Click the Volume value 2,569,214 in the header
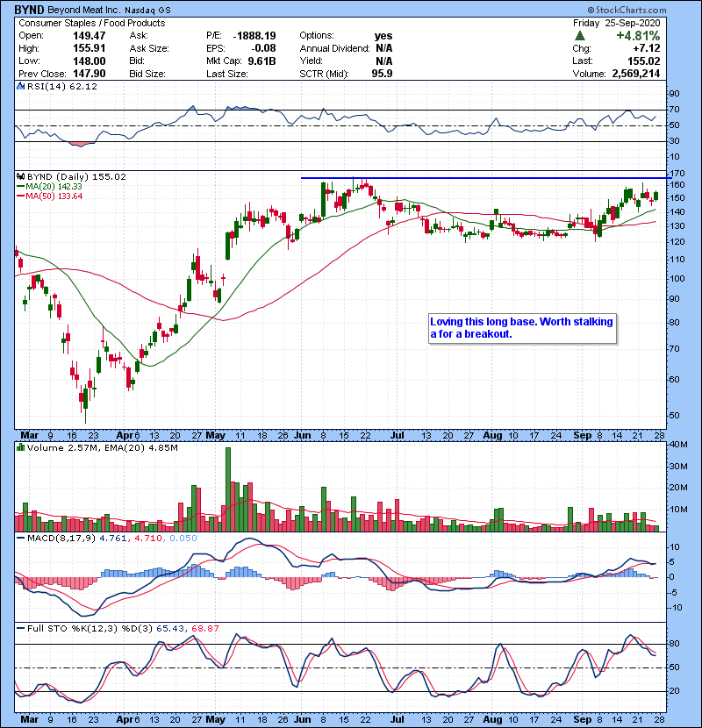 pyautogui.click(x=647, y=73)
